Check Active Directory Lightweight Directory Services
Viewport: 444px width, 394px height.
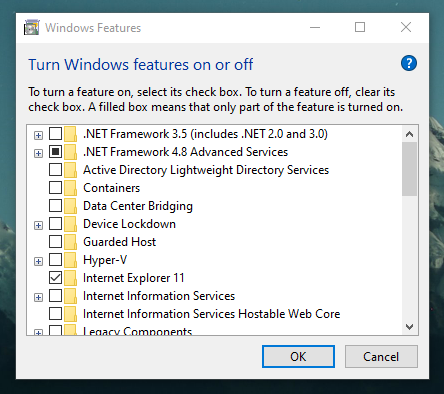55,170
